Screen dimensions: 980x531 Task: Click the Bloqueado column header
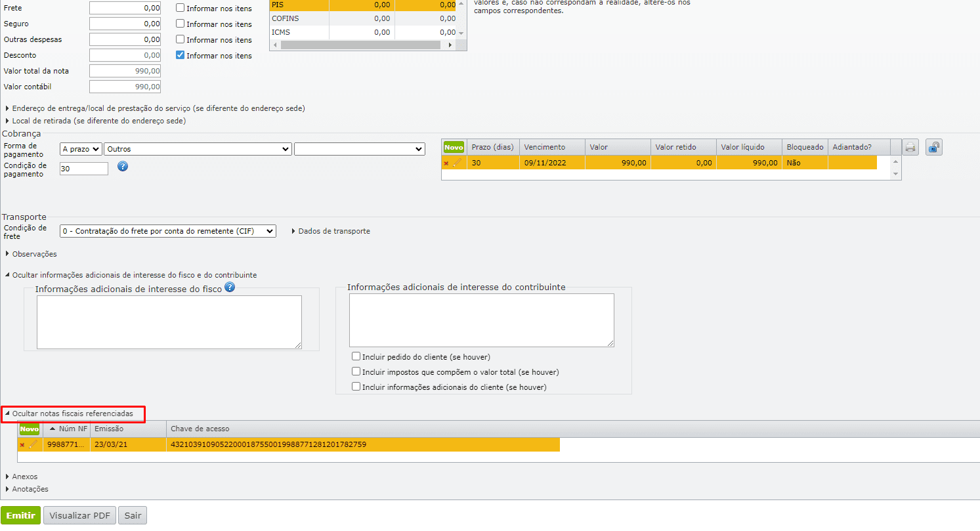tap(805, 147)
